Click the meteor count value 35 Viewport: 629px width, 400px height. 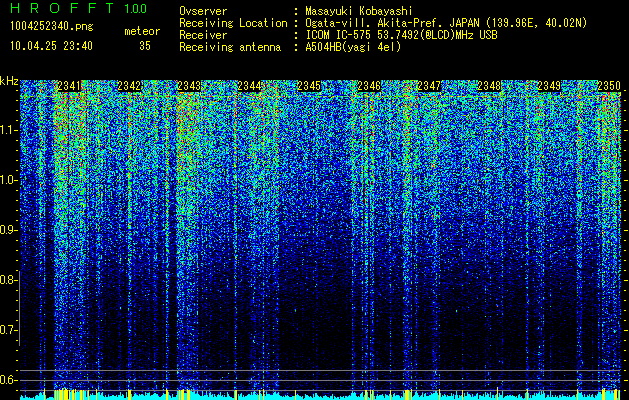pyautogui.click(x=145, y=46)
